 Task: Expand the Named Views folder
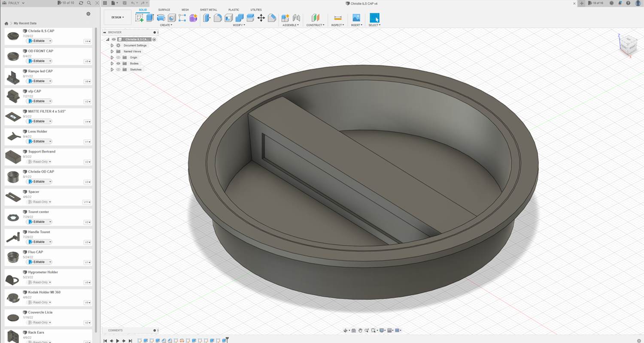coord(112,51)
